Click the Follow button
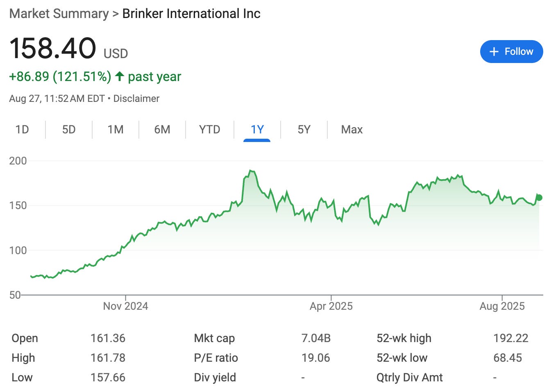The height and width of the screenshot is (392, 558). click(x=511, y=52)
